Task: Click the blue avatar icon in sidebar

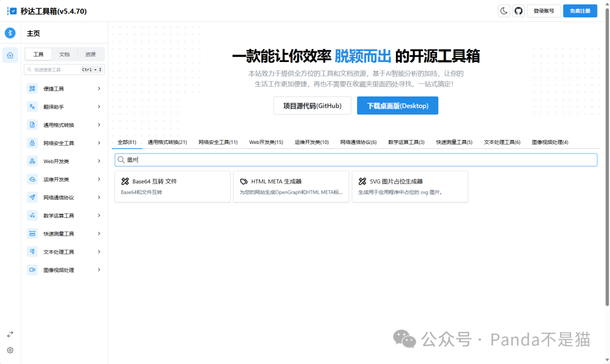Action: 10,33
